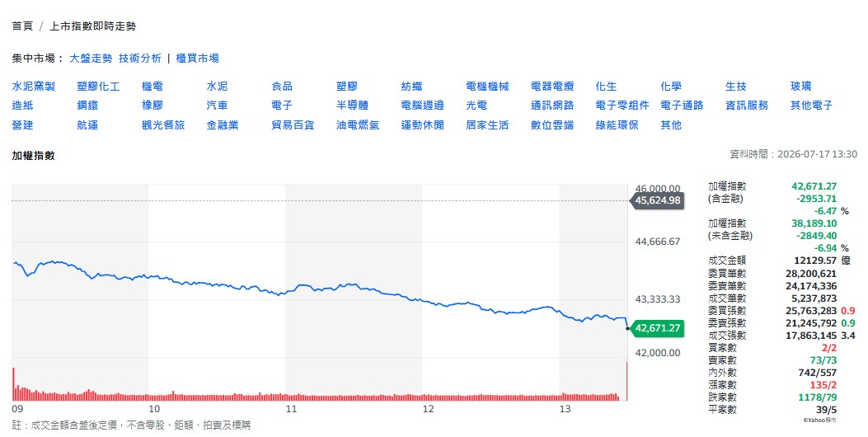Select the 電子零組件 category link
The height and width of the screenshot is (437, 868).
coord(622,106)
